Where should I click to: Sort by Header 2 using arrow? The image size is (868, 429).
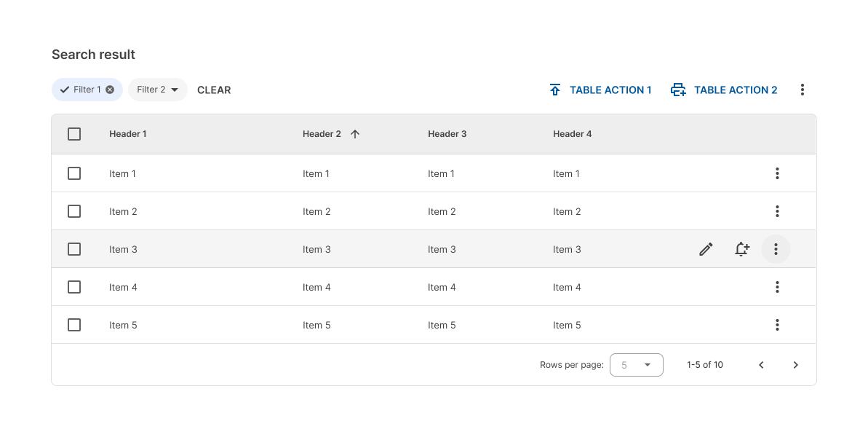(355, 134)
